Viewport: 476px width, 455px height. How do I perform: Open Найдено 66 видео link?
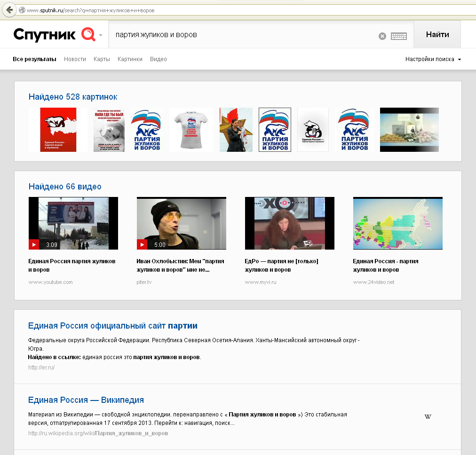65,187
